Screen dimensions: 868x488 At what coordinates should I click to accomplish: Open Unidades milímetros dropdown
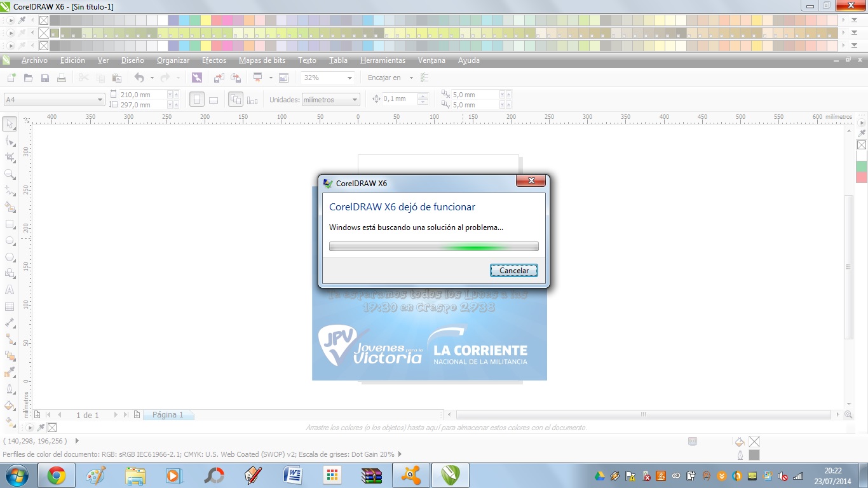click(x=355, y=100)
